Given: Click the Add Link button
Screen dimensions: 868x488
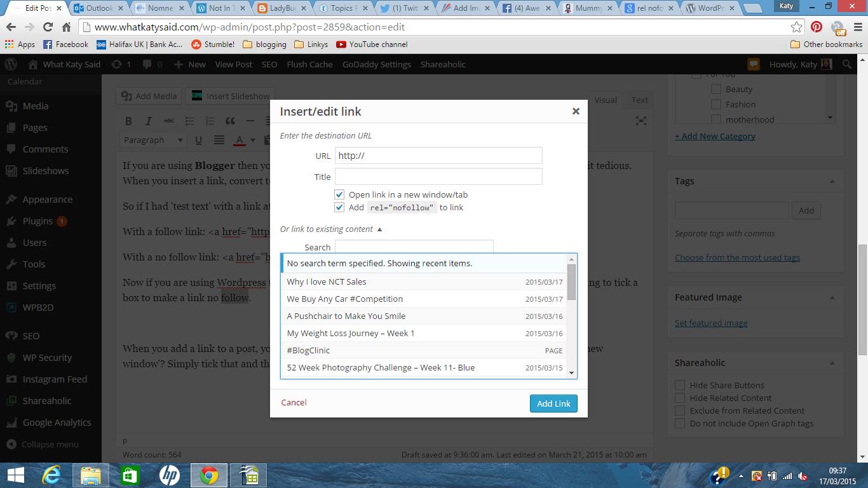Looking at the screenshot, I should [553, 403].
